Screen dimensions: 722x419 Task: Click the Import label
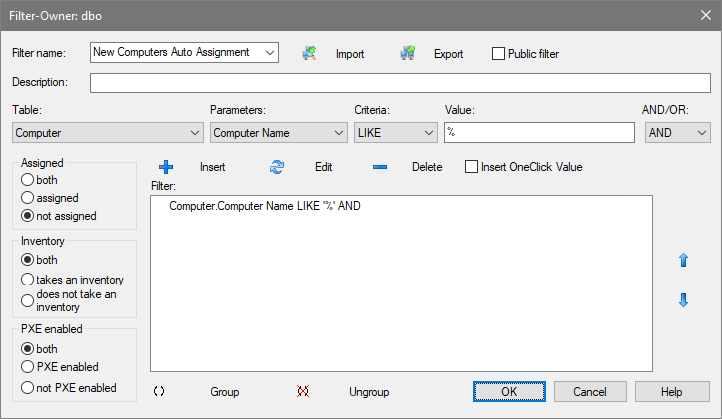point(350,54)
